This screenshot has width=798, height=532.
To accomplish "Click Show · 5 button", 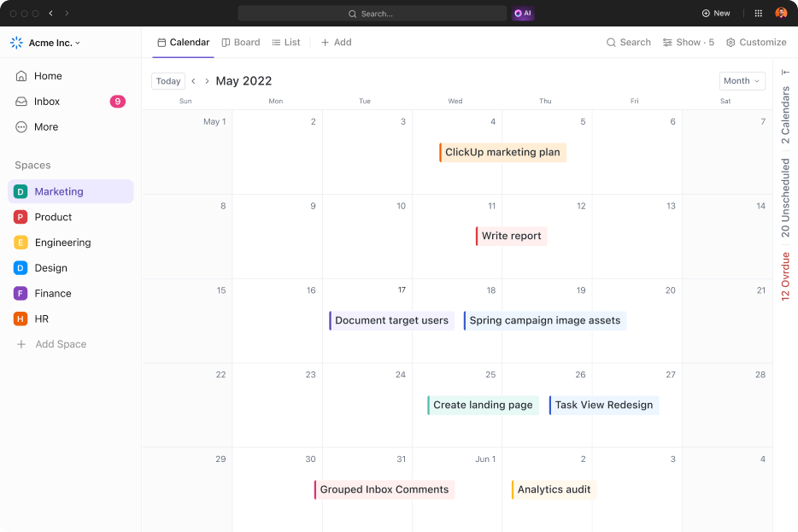I will 689,42.
